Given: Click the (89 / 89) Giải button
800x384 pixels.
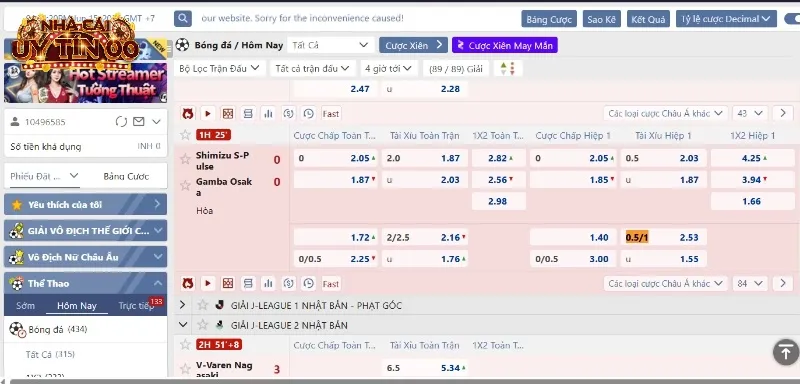Looking at the screenshot, I should coord(456,68).
